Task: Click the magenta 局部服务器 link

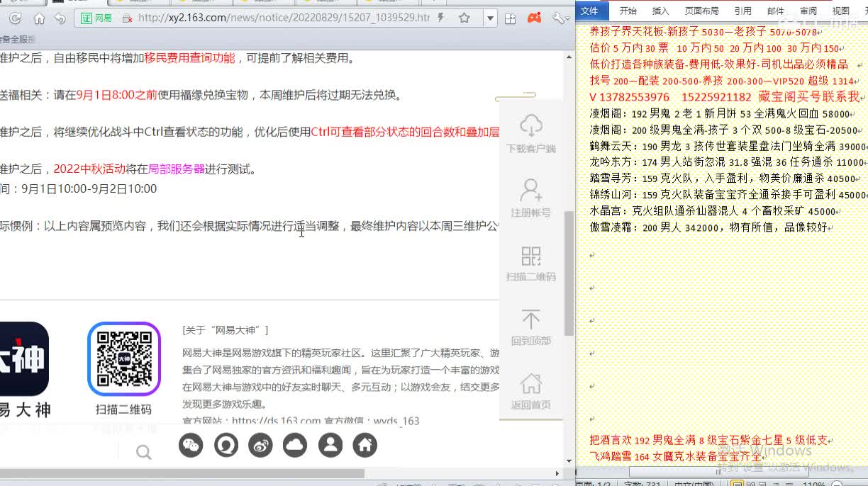Action: (177, 169)
